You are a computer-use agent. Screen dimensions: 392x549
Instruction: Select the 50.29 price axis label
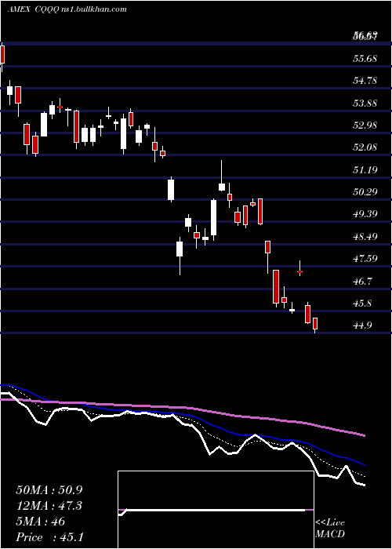pyautogui.click(x=365, y=192)
